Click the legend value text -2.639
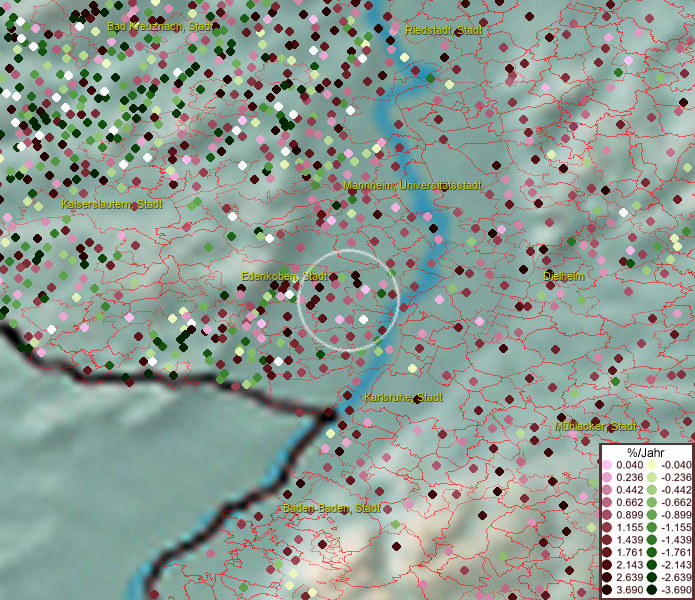Viewport: 695px width, 600px height. point(676,578)
